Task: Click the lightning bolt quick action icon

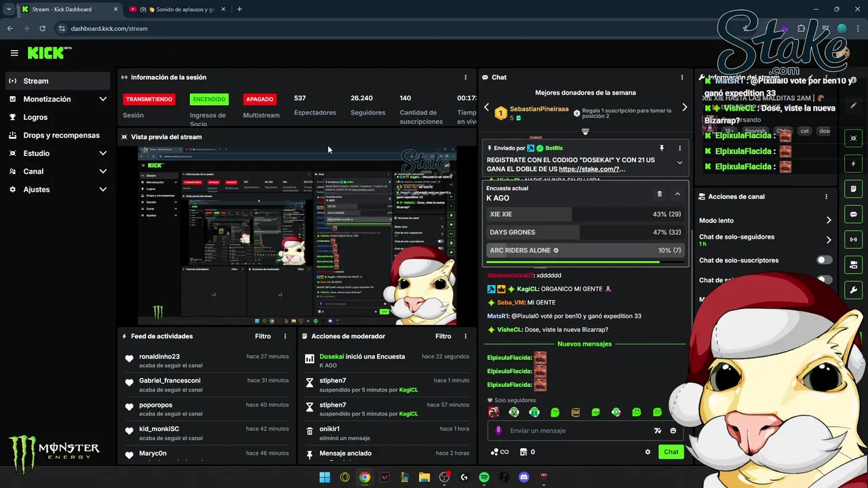Action: [x=853, y=164]
